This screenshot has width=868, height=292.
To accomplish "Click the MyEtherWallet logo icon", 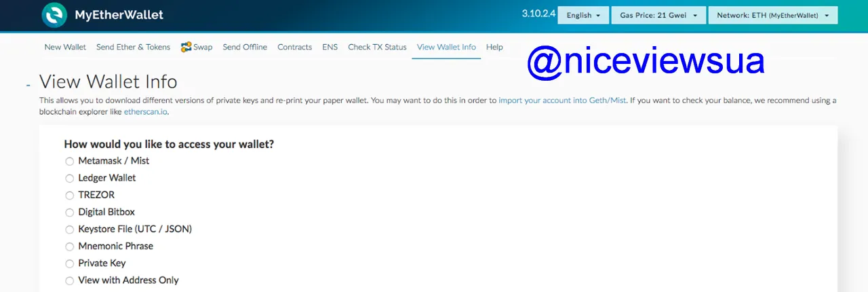I will 54,15.
